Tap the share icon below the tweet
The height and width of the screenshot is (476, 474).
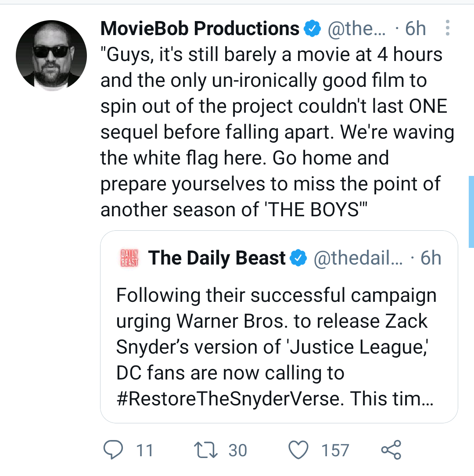[391, 450]
